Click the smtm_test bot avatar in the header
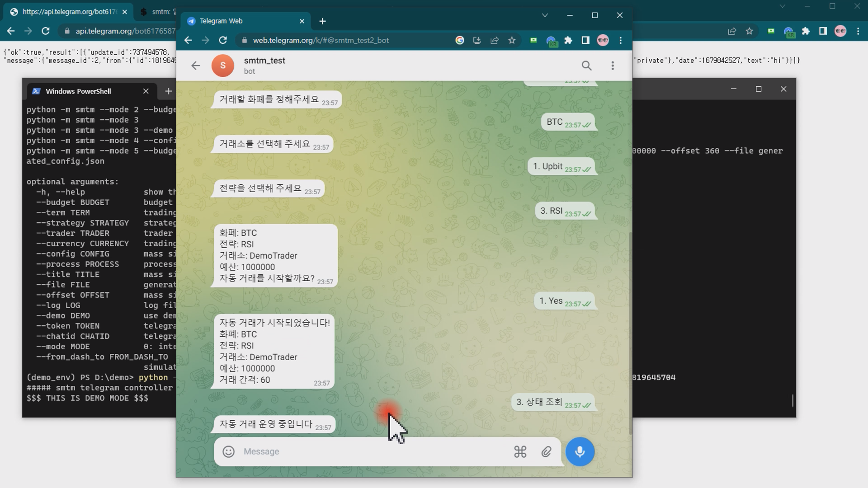This screenshot has height=488, width=868. point(223,66)
